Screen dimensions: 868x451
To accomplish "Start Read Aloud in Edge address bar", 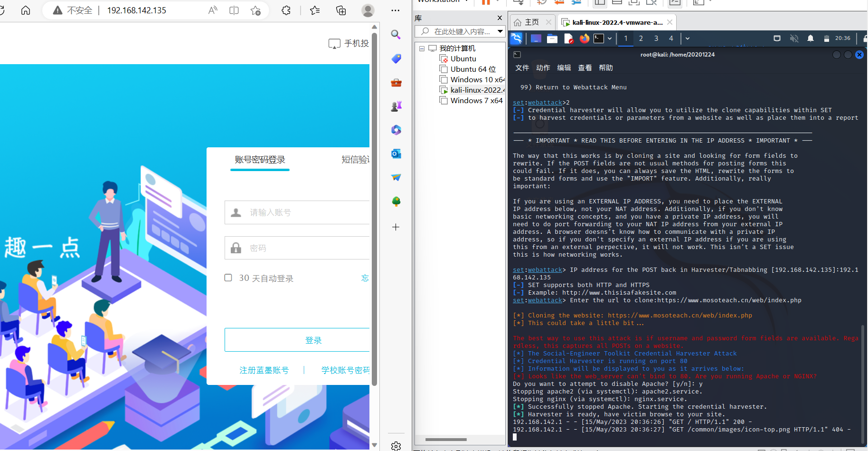I will [213, 10].
